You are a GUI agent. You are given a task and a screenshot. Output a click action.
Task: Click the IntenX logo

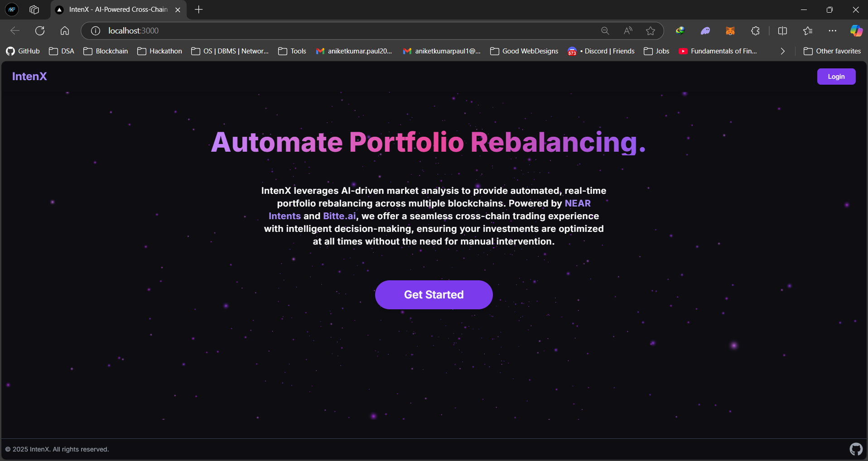point(29,77)
